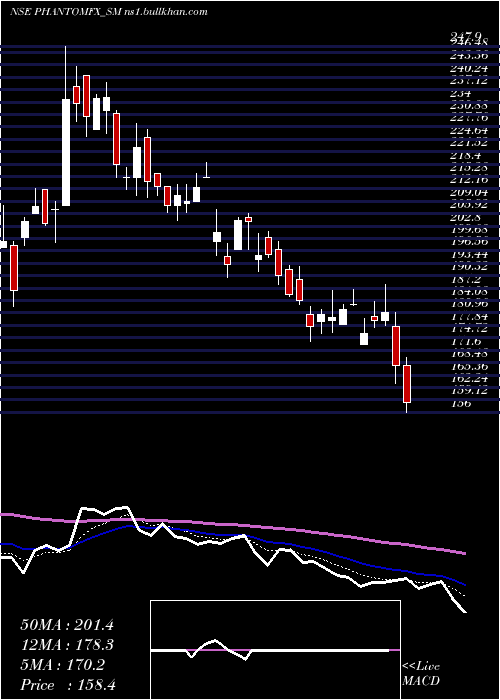
Task: Click the 184.08 price level label
Action: point(469,292)
